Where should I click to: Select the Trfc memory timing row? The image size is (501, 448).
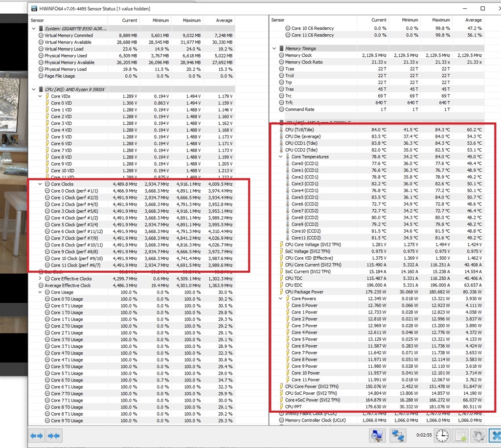tap(377, 103)
